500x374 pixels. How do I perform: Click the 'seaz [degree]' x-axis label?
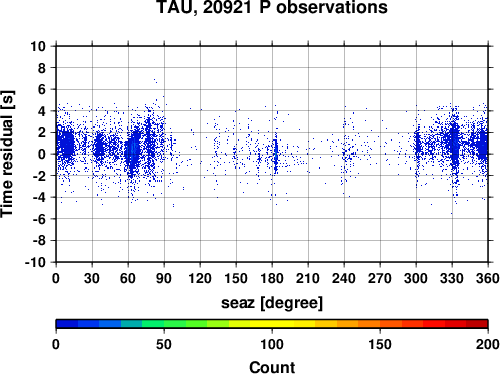(272, 303)
